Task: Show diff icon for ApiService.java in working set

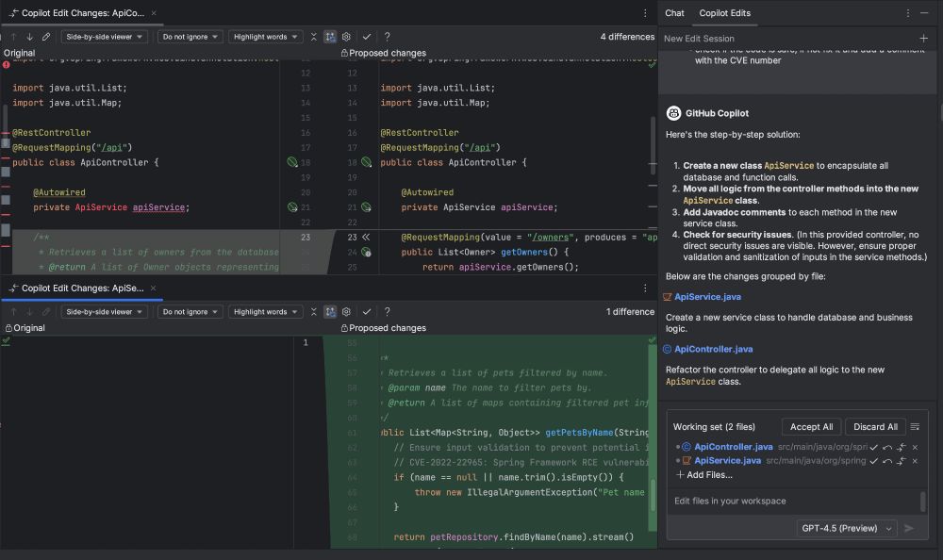Action: [901, 461]
